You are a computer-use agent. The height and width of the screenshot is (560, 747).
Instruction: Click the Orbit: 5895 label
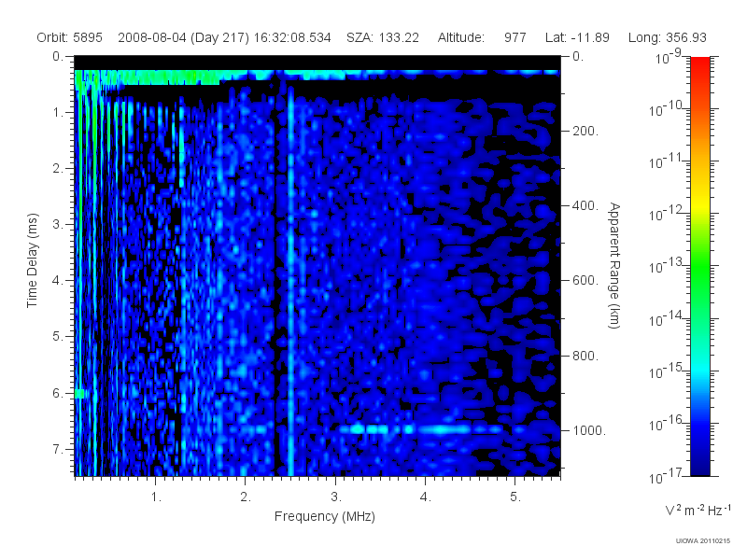(69, 37)
